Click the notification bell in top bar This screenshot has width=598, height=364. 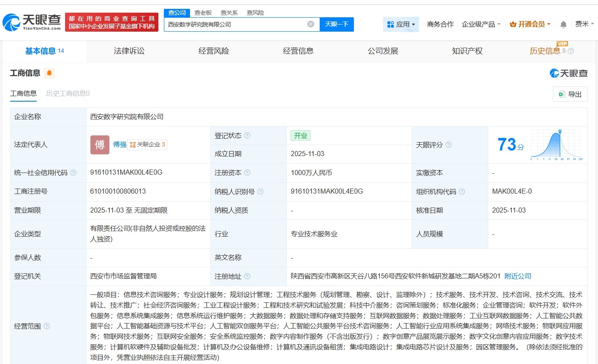click(563, 24)
